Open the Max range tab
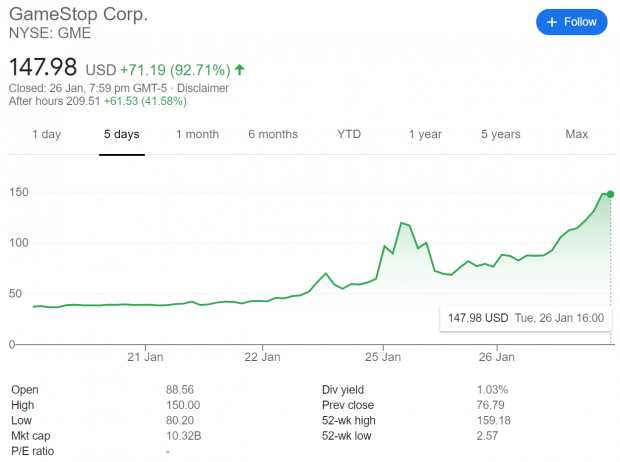The width and height of the screenshot is (620, 462). click(577, 134)
